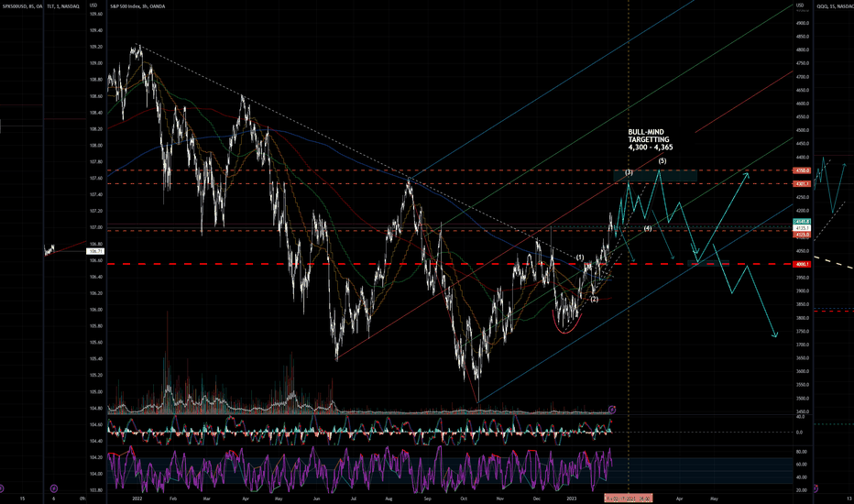Open USD currency selector on TLT price axis
Image resolution: width=854 pixels, height=504 pixels.
[x=93, y=5]
